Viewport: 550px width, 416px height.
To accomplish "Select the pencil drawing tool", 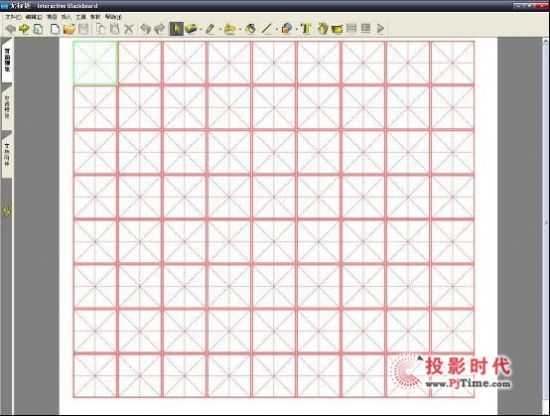I will [210, 29].
